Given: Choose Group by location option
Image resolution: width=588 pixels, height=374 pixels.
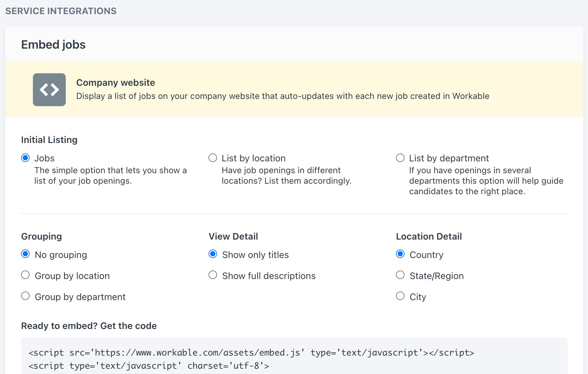Looking at the screenshot, I should point(25,275).
